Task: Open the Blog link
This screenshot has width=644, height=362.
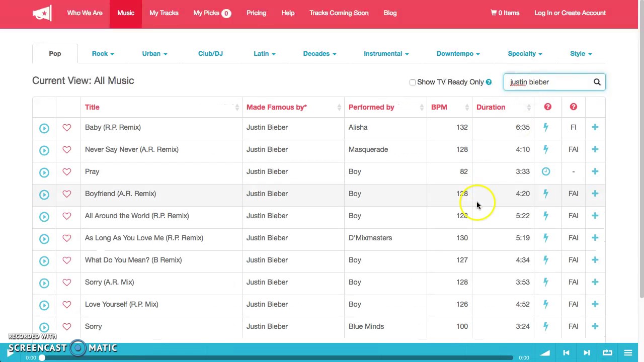Action: pyautogui.click(x=390, y=13)
